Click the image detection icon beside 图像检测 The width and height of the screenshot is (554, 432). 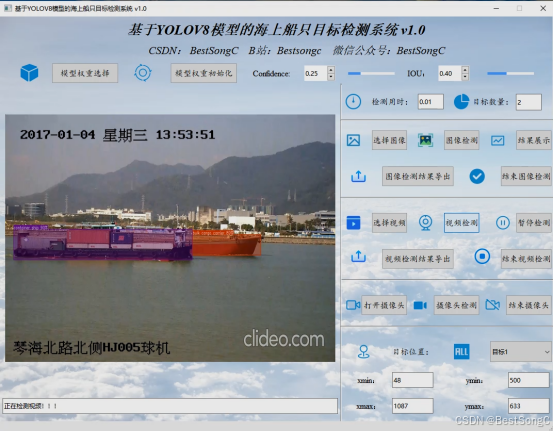(x=425, y=140)
